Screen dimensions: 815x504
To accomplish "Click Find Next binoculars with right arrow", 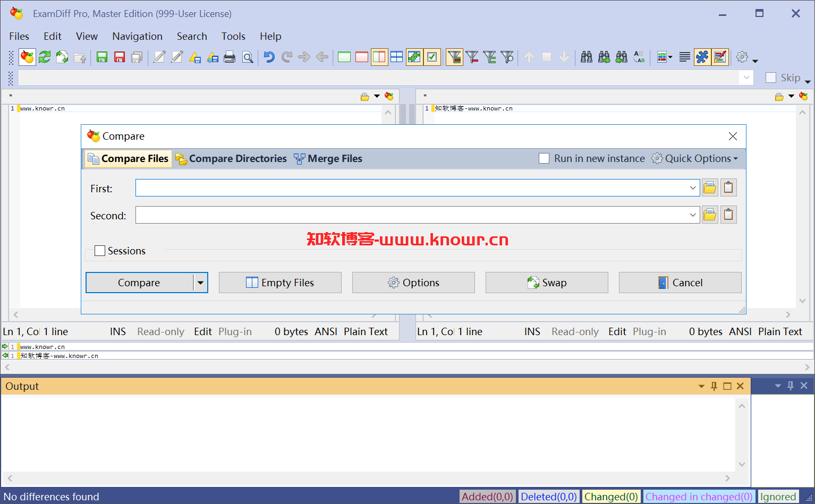I will [x=604, y=57].
